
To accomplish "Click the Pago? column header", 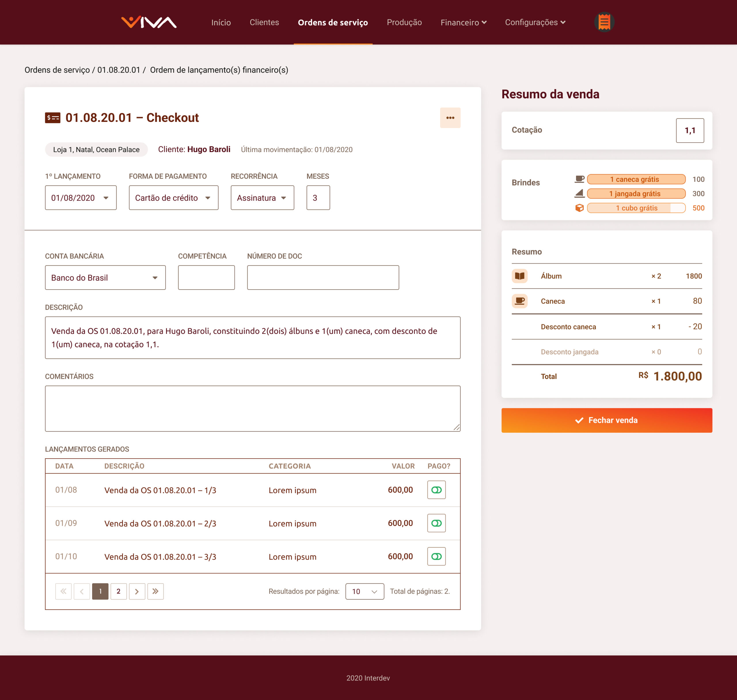I will pyautogui.click(x=439, y=466).
